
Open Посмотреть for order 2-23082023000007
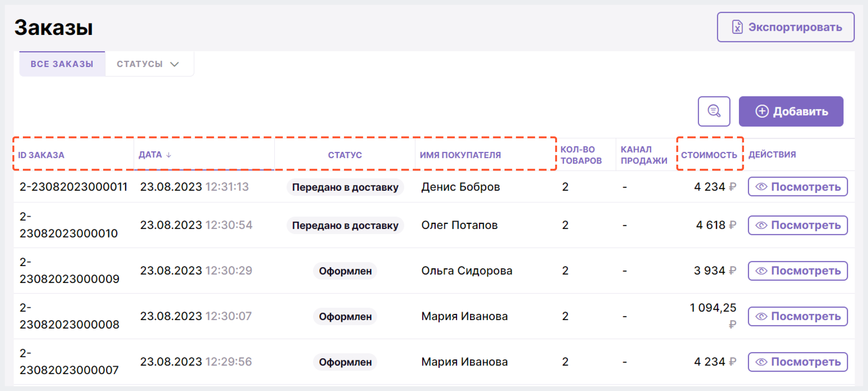(798, 362)
